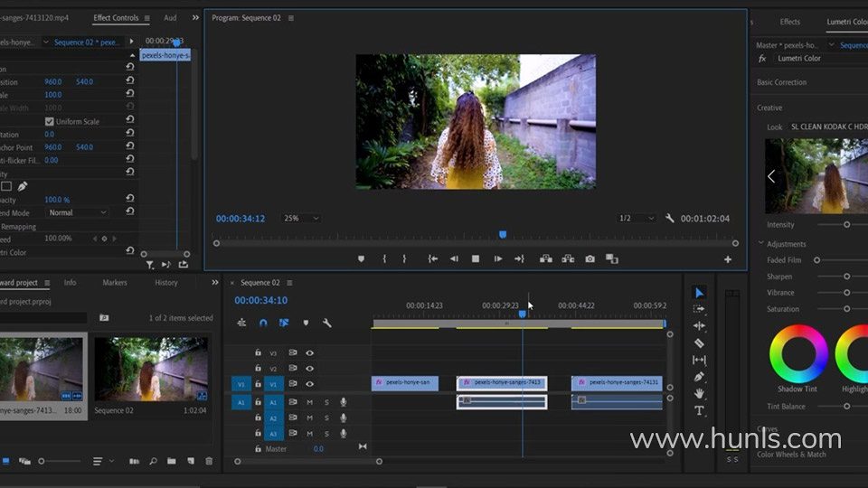Open the Program Sequence 02 panel menu
Viewport: 868px width, 488px height.
(x=291, y=18)
